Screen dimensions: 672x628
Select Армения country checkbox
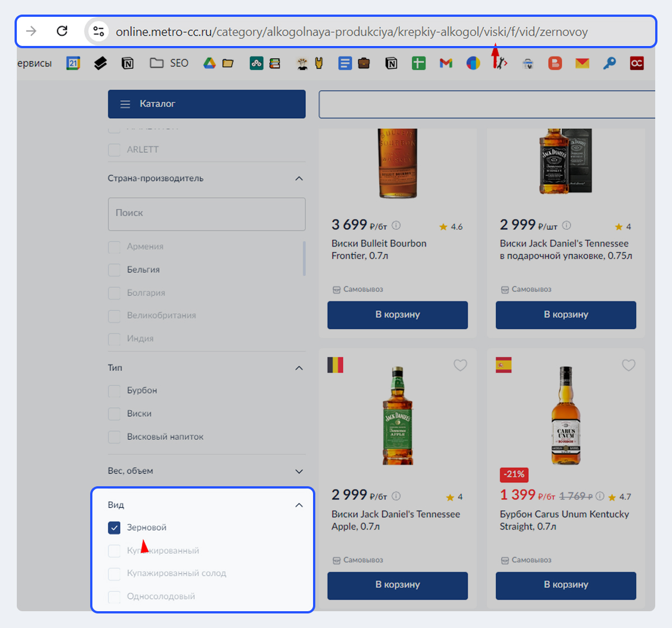(x=114, y=247)
